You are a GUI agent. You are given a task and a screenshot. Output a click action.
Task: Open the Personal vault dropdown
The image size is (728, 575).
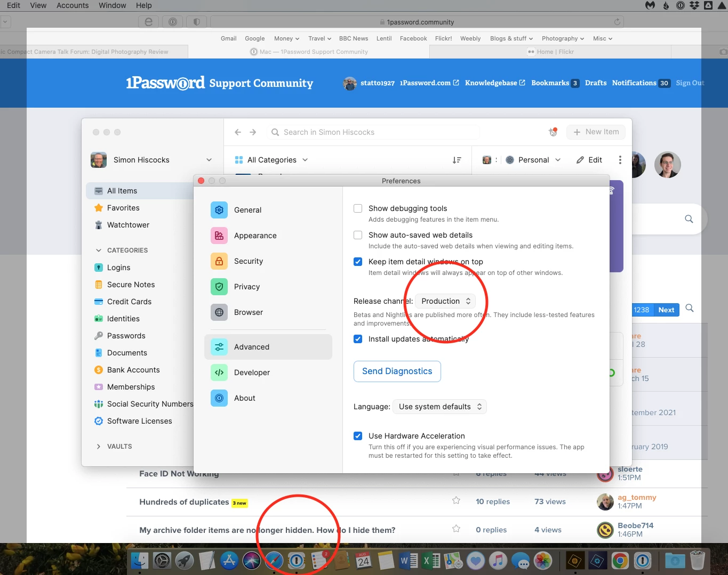pyautogui.click(x=533, y=160)
